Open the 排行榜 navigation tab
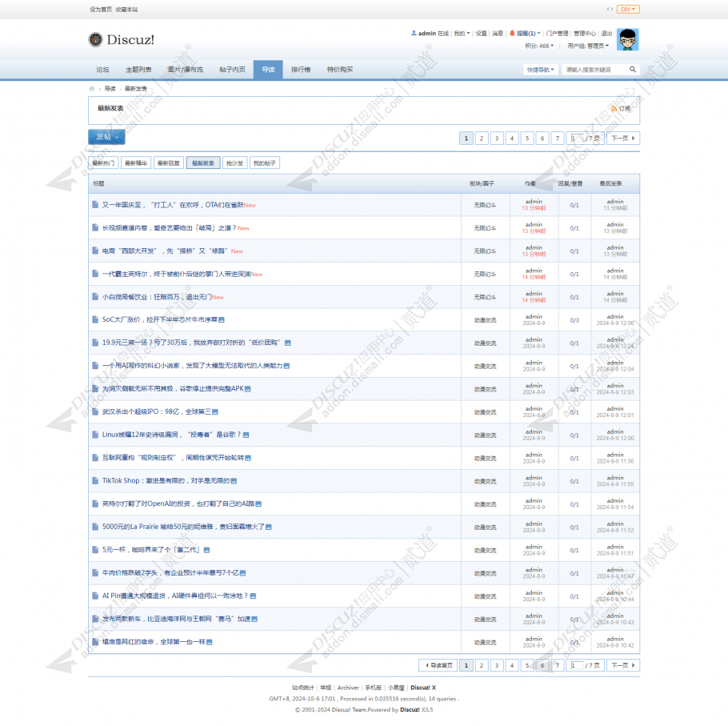The width and height of the screenshot is (728, 726). click(300, 70)
